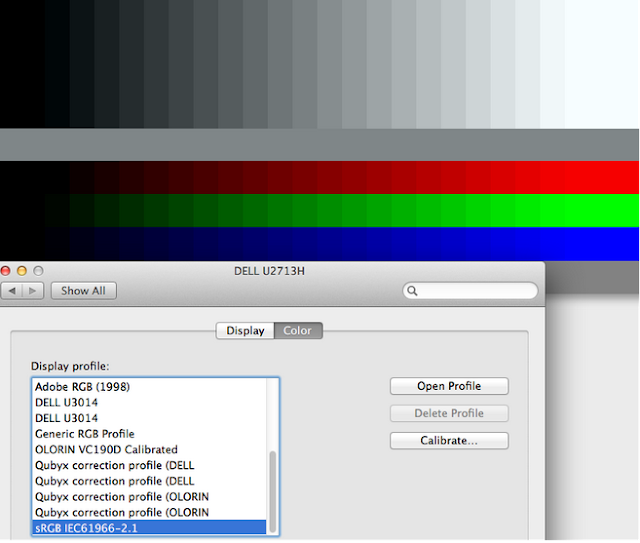640x543 pixels.
Task: Click the back navigation arrow
Action: (x=12, y=291)
